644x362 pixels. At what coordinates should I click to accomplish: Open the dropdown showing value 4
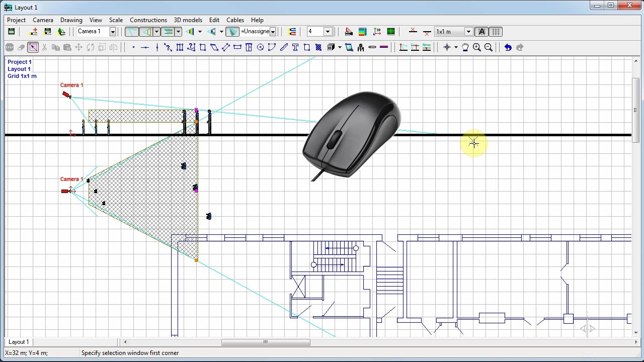pos(328,32)
